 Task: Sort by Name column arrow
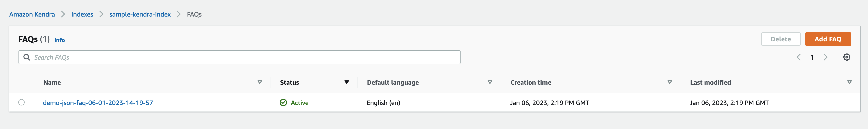coord(260,82)
